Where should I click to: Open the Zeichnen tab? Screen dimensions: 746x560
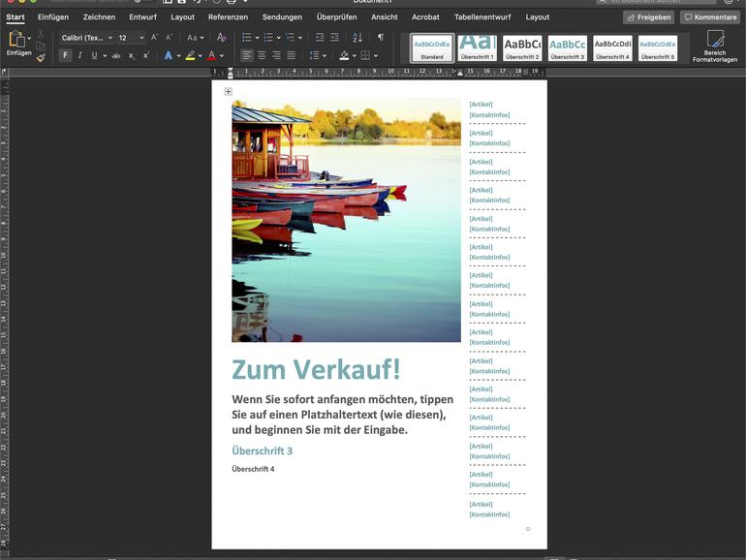point(99,17)
